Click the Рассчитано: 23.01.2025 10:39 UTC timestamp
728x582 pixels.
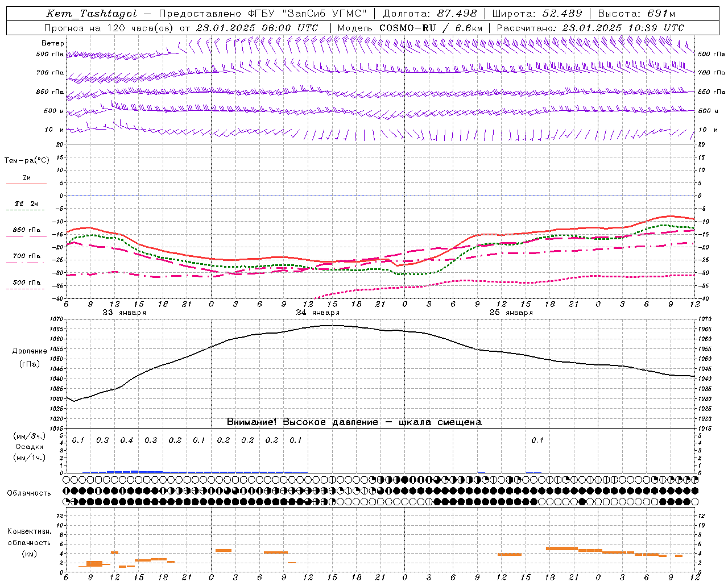[590, 28]
